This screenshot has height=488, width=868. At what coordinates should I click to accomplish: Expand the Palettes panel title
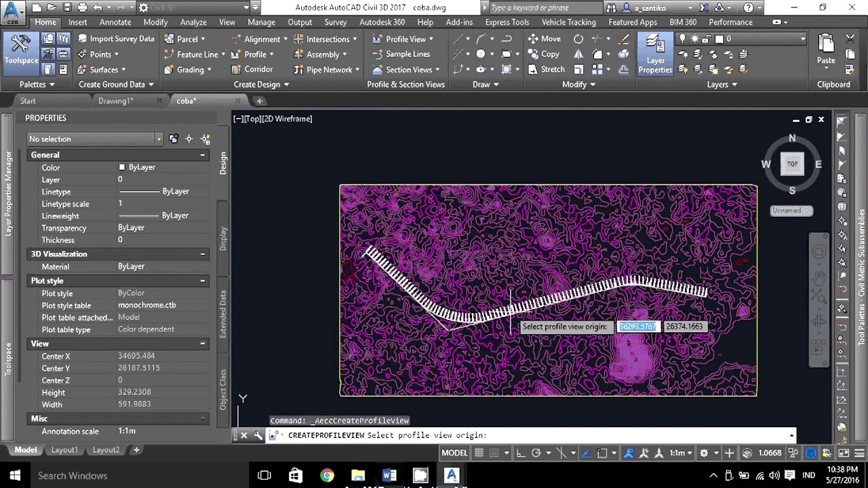pos(37,84)
